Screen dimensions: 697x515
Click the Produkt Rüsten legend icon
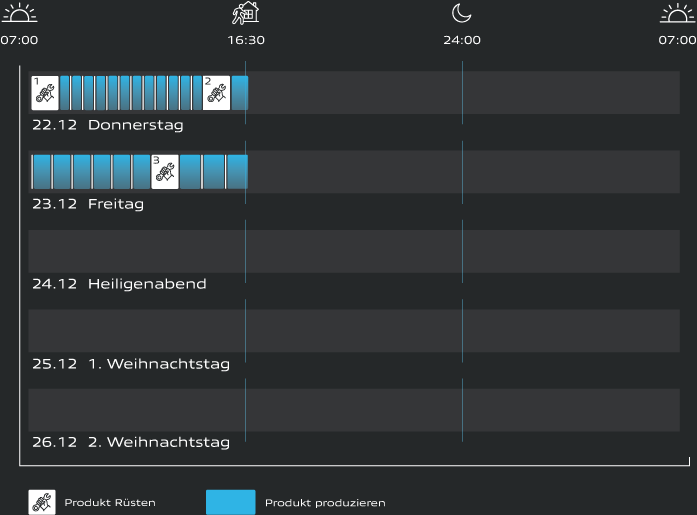point(42,502)
